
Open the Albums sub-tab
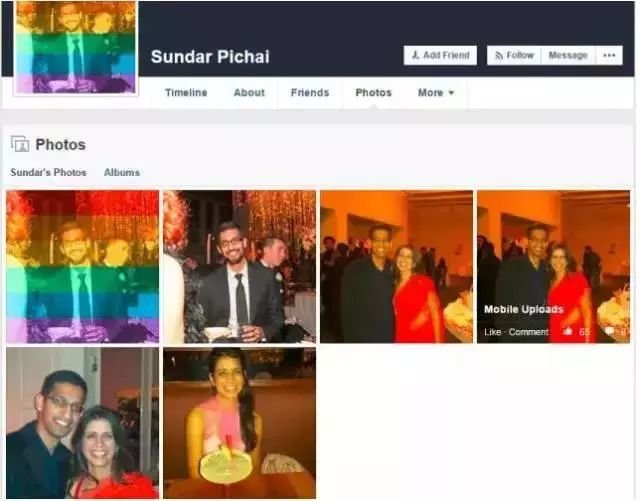coord(122,172)
